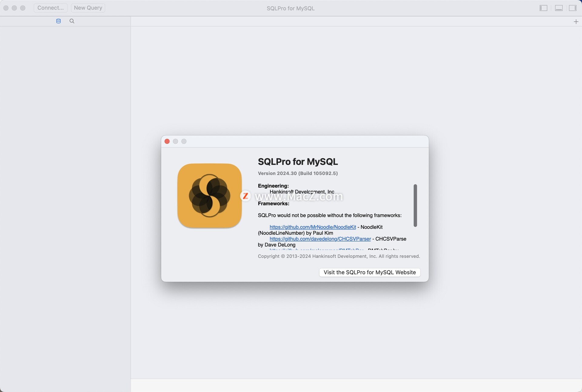Click the Frameworks: label in credits
The height and width of the screenshot is (392, 582).
pyautogui.click(x=274, y=204)
